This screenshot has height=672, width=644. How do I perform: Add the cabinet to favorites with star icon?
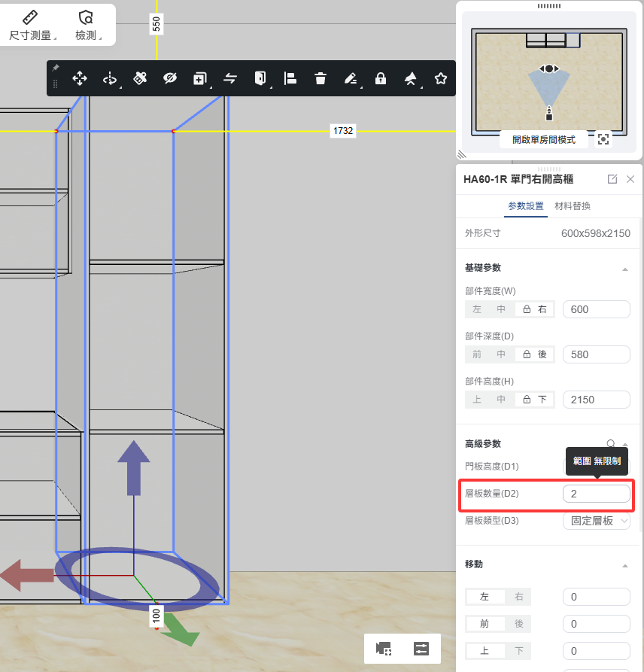pyautogui.click(x=441, y=78)
